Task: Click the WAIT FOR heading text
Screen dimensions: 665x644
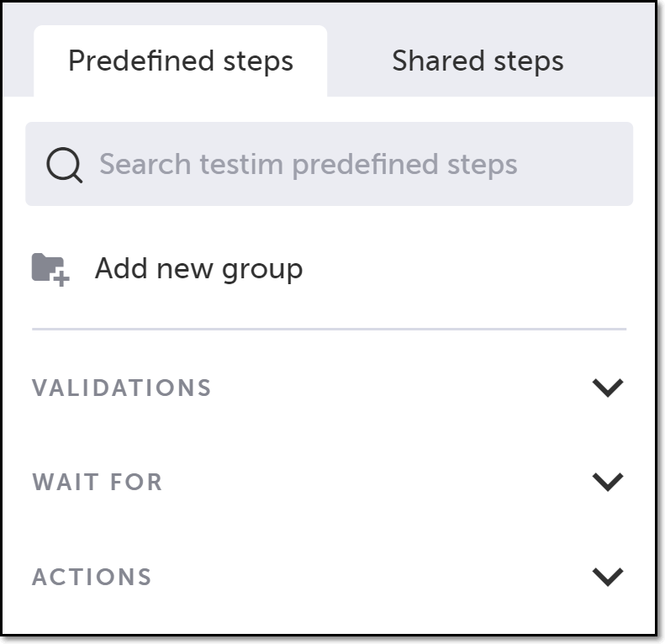Action: (98, 482)
